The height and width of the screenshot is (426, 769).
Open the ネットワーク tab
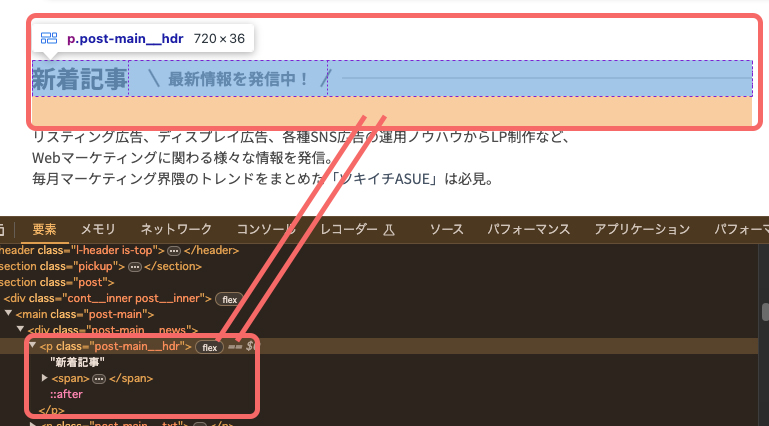[176, 229]
